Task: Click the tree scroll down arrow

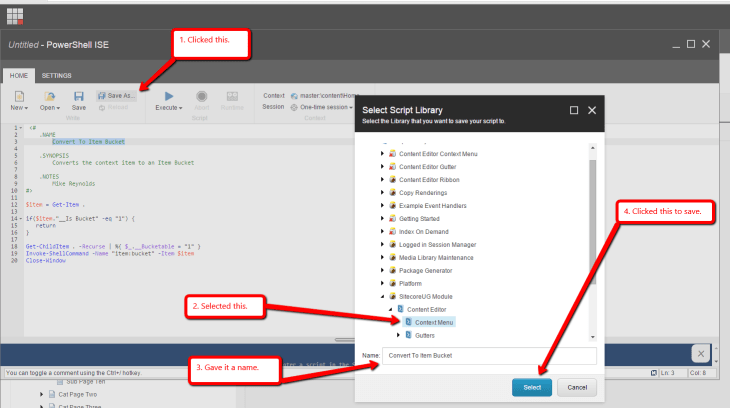Action: [x=593, y=337]
